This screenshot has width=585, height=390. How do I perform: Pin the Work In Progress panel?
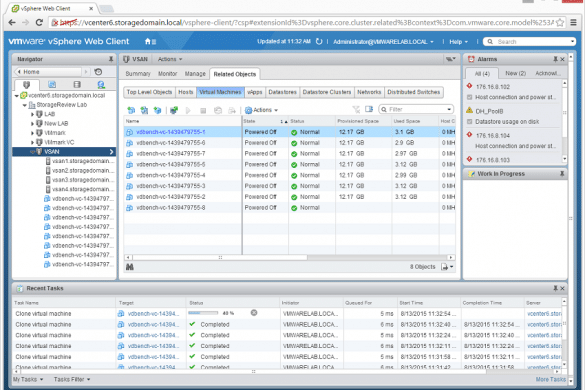[562, 174]
